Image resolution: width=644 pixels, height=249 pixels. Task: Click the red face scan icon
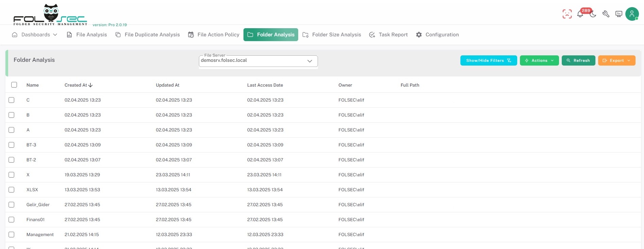(x=567, y=14)
